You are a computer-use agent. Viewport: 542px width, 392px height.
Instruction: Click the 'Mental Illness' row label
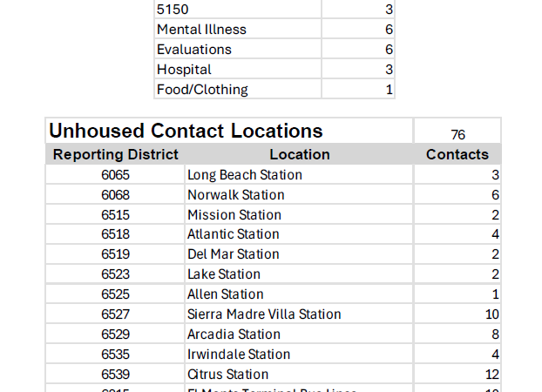tap(201, 30)
